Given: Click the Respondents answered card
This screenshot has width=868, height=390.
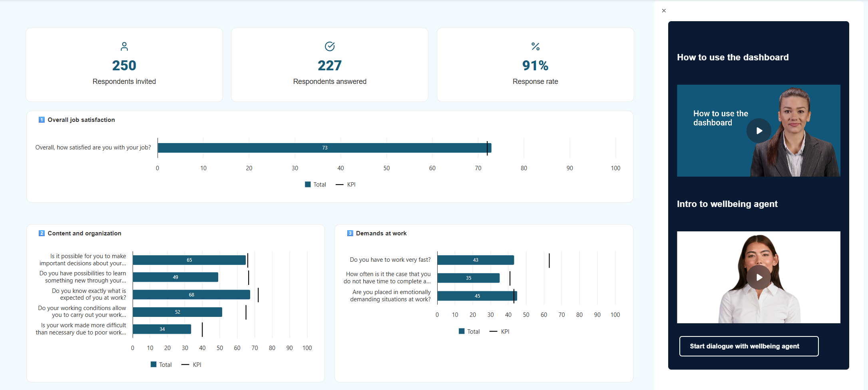Looking at the screenshot, I should (x=329, y=64).
